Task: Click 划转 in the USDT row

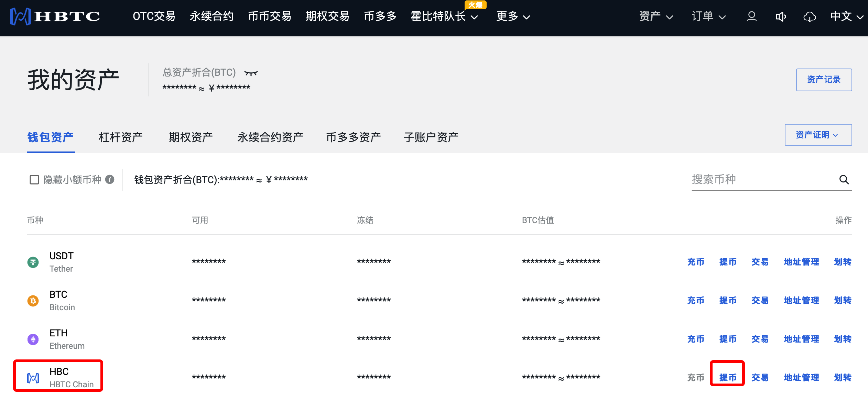Action: (x=843, y=262)
